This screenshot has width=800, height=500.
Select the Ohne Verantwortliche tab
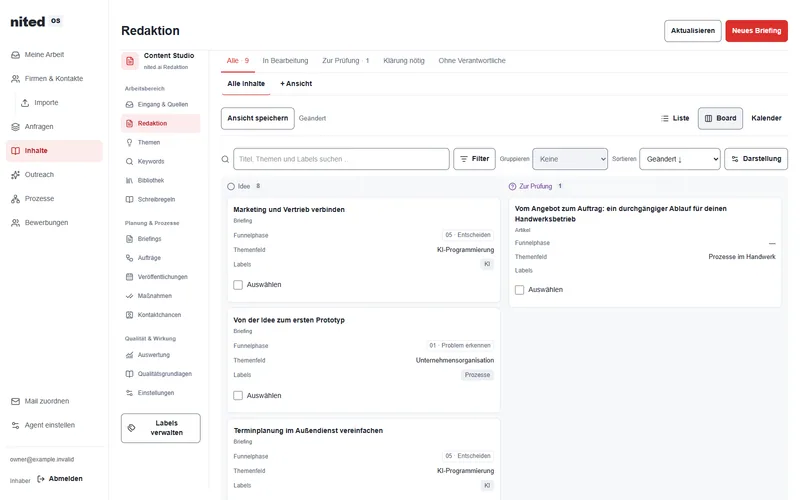pos(472,61)
